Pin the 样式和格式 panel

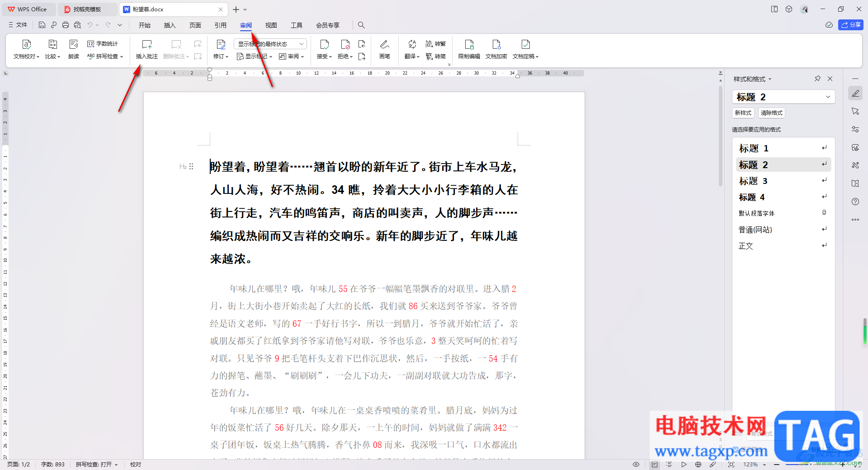(x=817, y=79)
